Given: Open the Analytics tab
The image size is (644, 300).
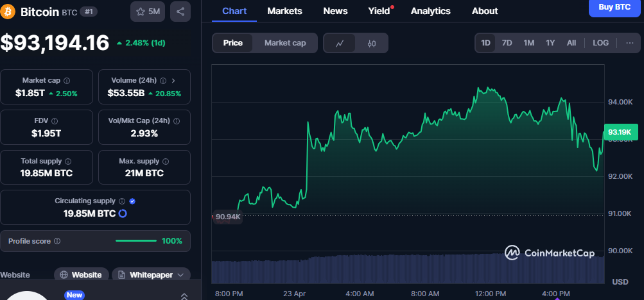Looking at the screenshot, I should [x=430, y=11].
